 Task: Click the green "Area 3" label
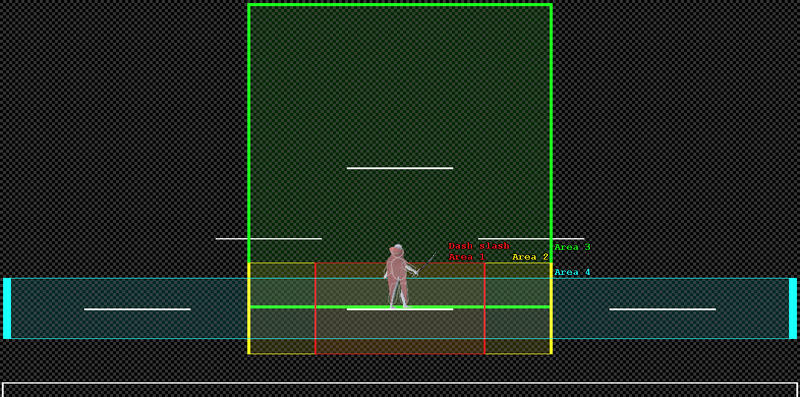(572, 247)
